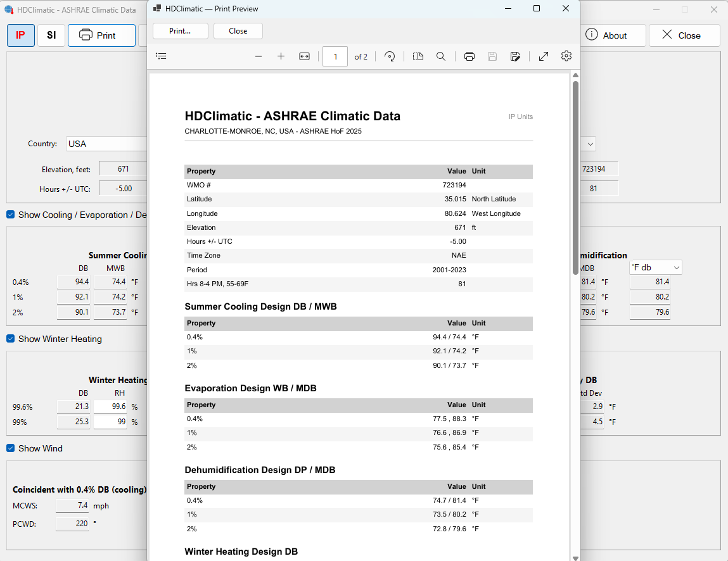Click the printer icon in preview toolbar
This screenshot has width=728, height=561.
click(469, 56)
